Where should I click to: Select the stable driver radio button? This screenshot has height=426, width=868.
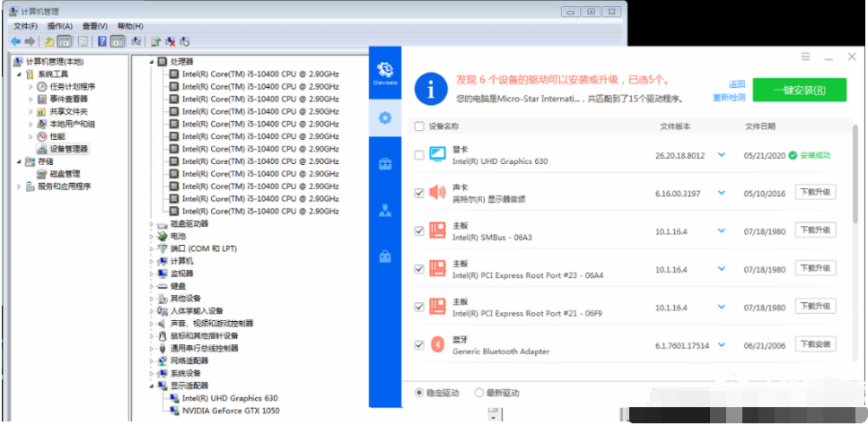click(x=419, y=393)
